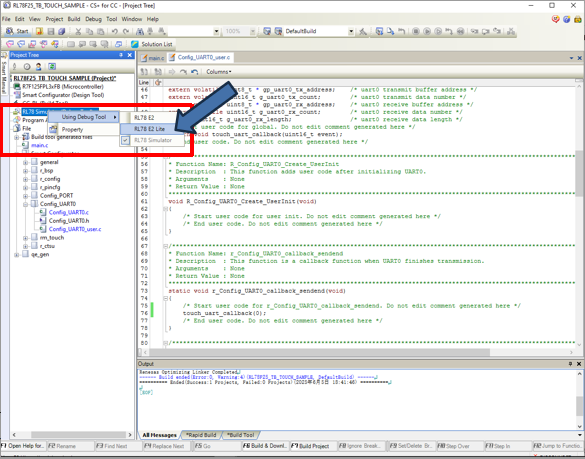Toggle the Output panel auto-hide pin

tap(570, 363)
